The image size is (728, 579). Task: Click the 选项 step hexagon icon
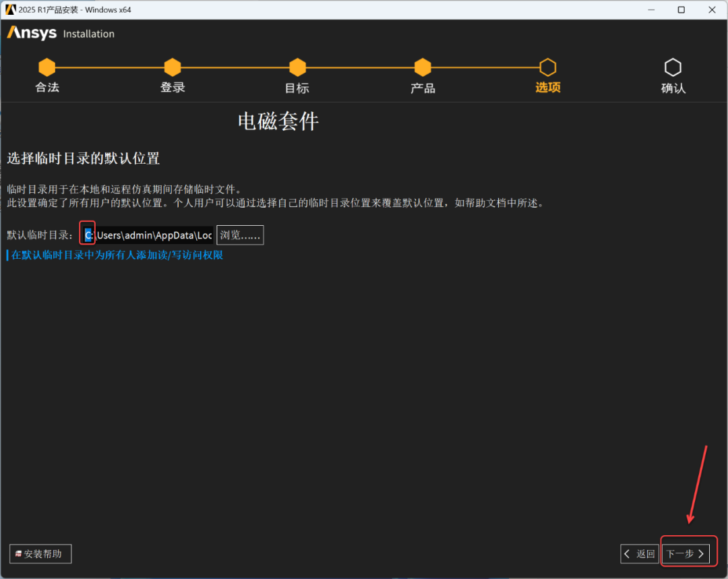click(x=548, y=67)
